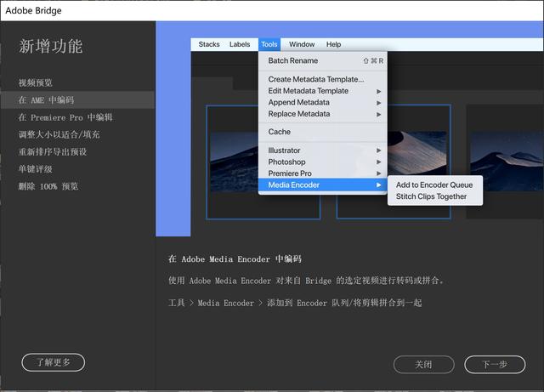Select 重新排序导出预设 in the feature list
Viewport: 544px width, 392px height.
point(53,151)
